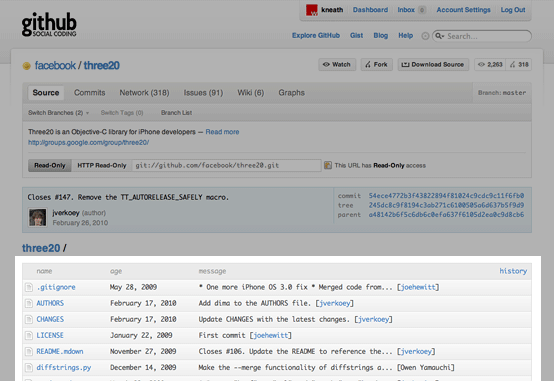The height and width of the screenshot is (381, 554).
Task: Click file icon next to AUTHORS
Action: (29, 303)
